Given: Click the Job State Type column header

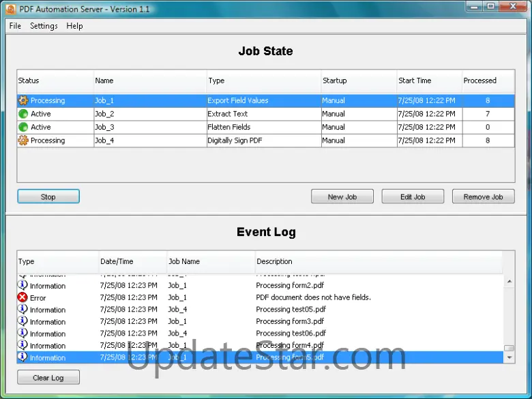Looking at the screenshot, I should coord(264,80).
